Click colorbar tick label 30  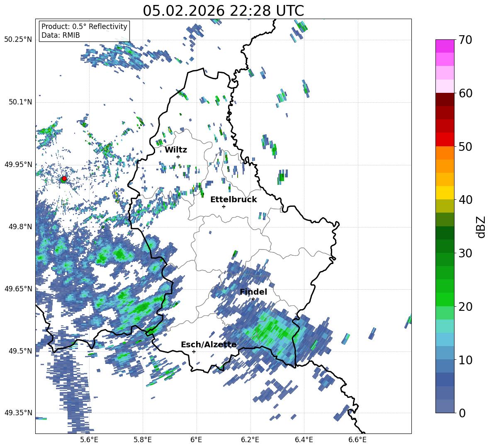[466, 253]
